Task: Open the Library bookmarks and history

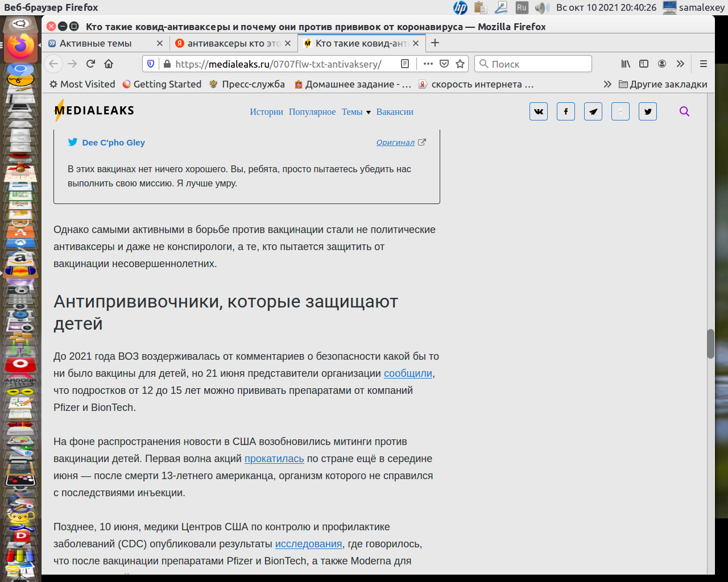Action: pyautogui.click(x=626, y=64)
